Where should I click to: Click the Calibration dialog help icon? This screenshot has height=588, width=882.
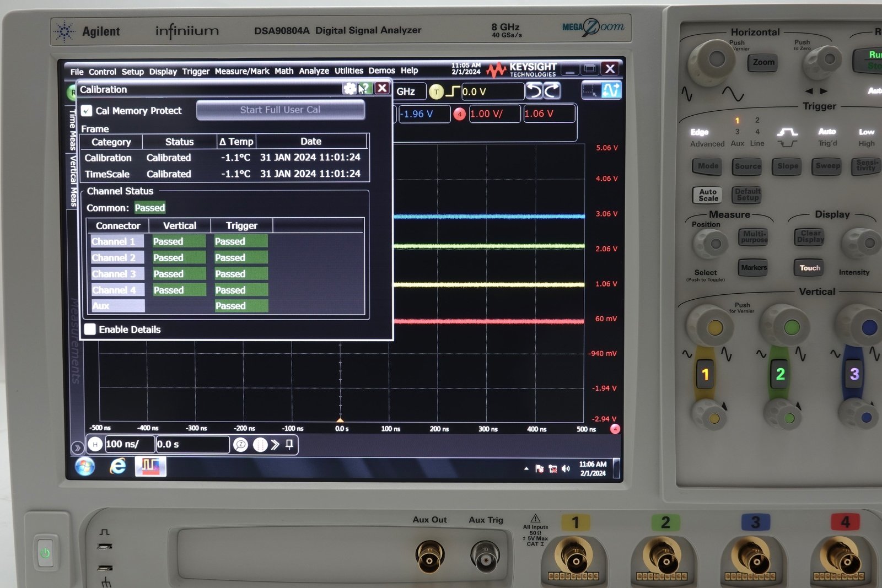pos(364,89)
